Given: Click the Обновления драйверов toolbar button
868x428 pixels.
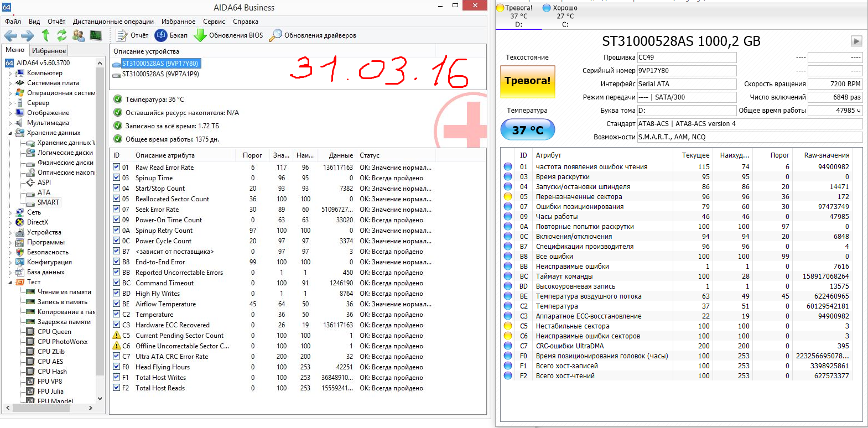Looking at the screenshot, I should point(313,35).
